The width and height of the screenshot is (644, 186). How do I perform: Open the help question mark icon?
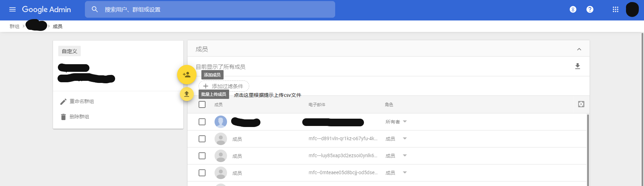click(x=590, y=9)
